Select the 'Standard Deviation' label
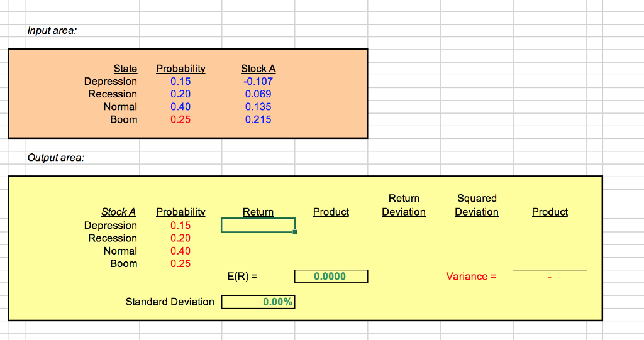 point(170,302)
